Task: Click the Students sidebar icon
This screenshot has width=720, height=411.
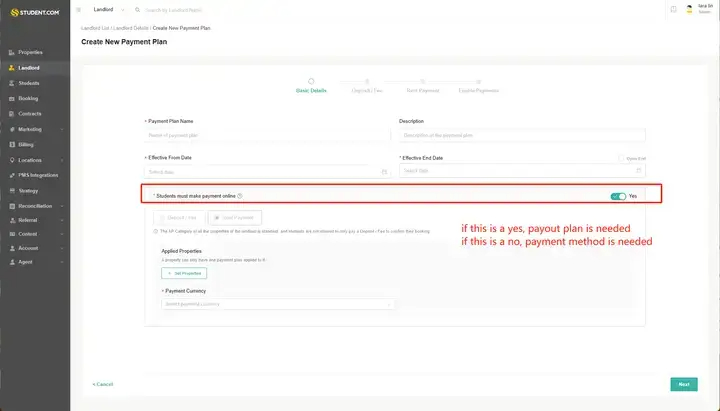Action: click(x=12, y=83)
